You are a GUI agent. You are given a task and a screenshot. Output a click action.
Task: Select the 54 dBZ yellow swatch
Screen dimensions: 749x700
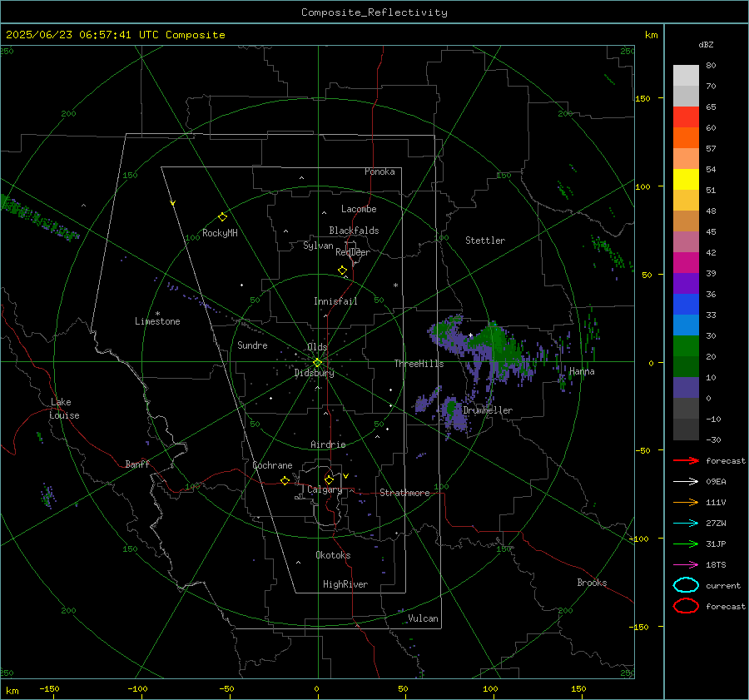click(686, 179)
